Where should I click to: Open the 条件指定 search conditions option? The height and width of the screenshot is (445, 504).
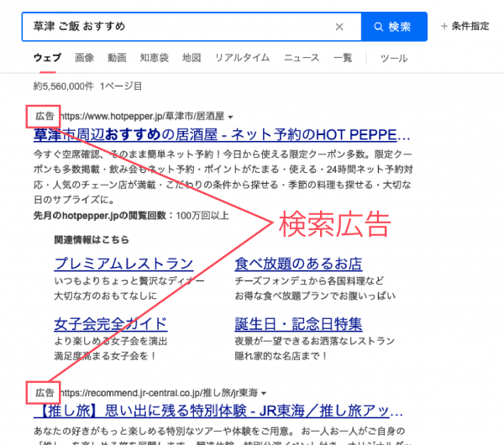pos(465,27)
